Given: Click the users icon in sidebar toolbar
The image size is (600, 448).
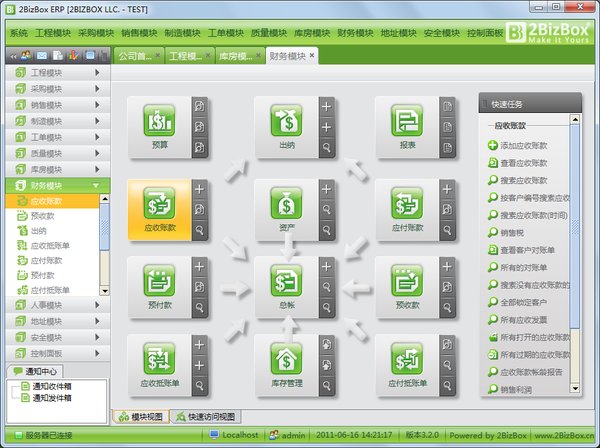Looking at the screenshot, I should 26,56.
